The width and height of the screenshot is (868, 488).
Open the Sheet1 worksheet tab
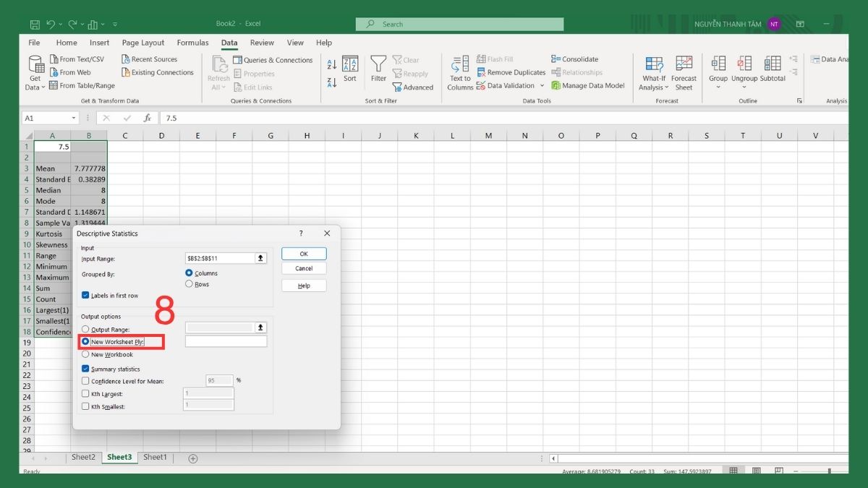(155, 457)
